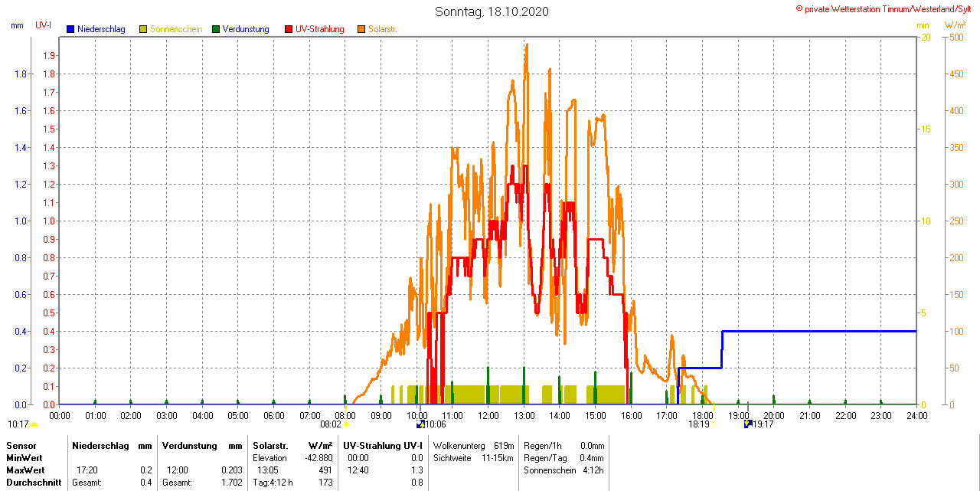Click the Elevation value -42.880
This screenshot has height=491, width=980.
pyautogui.click(x=318, y=458)
